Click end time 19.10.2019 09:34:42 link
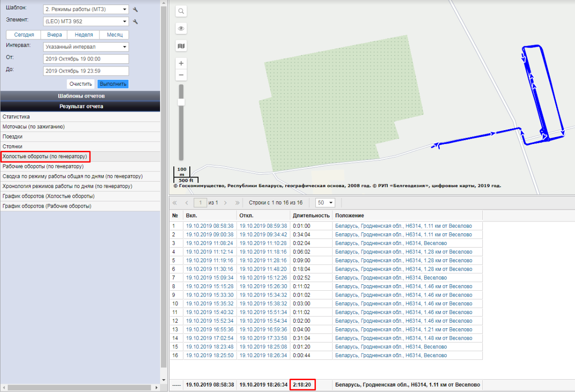This screenshot has width=575, height=392. pos(264,235)
